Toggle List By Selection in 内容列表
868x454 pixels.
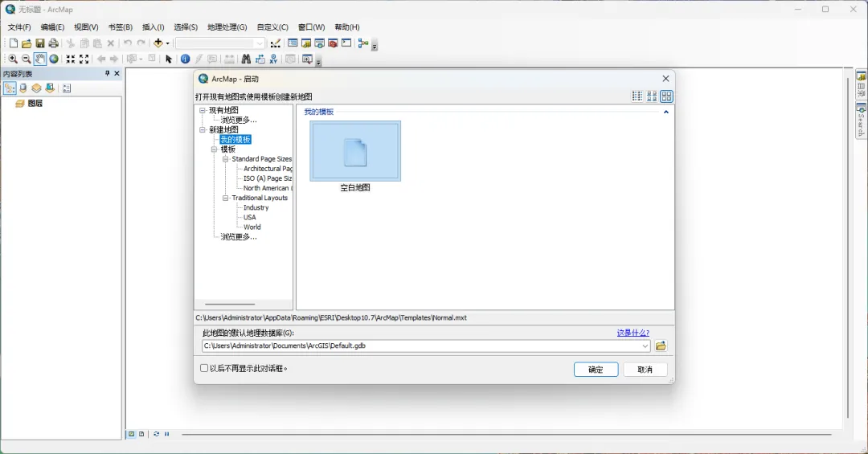pos(50,88)
